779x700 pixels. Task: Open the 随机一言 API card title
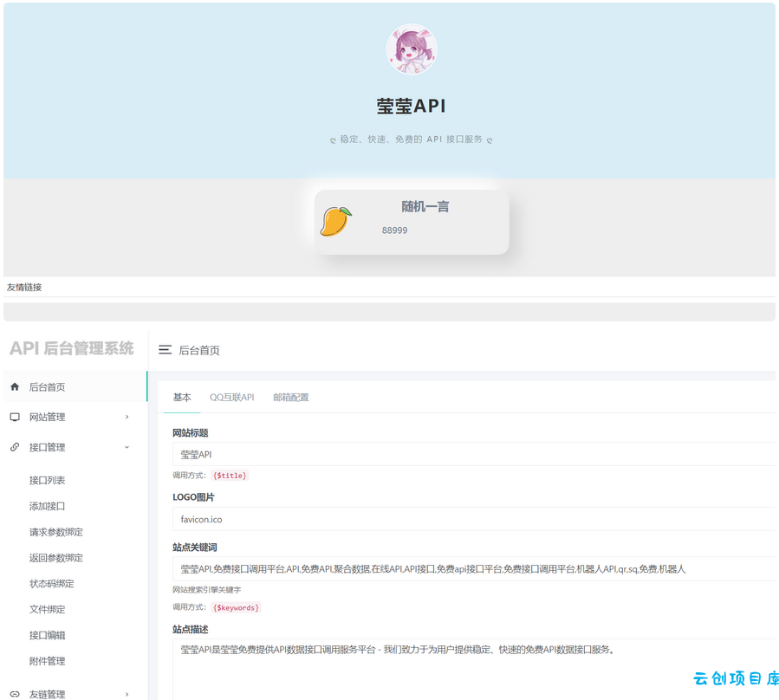(425, 206)
